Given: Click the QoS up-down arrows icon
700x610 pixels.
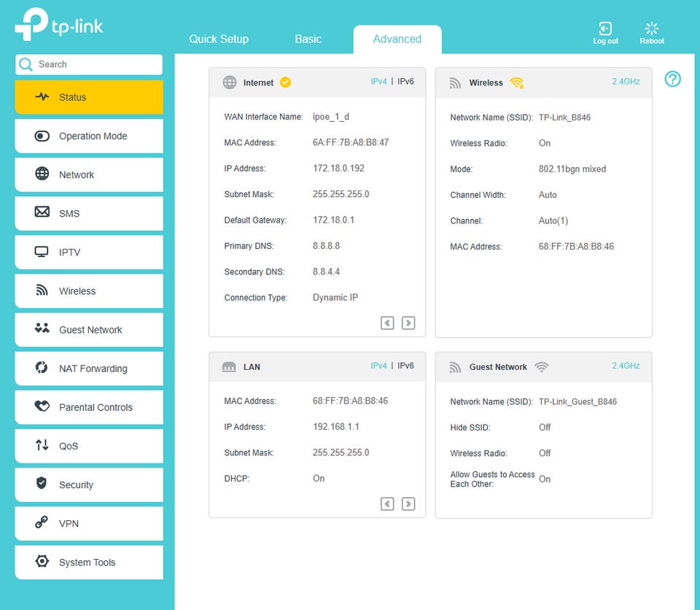Looking at the screenshot, I should click(42, 445).
